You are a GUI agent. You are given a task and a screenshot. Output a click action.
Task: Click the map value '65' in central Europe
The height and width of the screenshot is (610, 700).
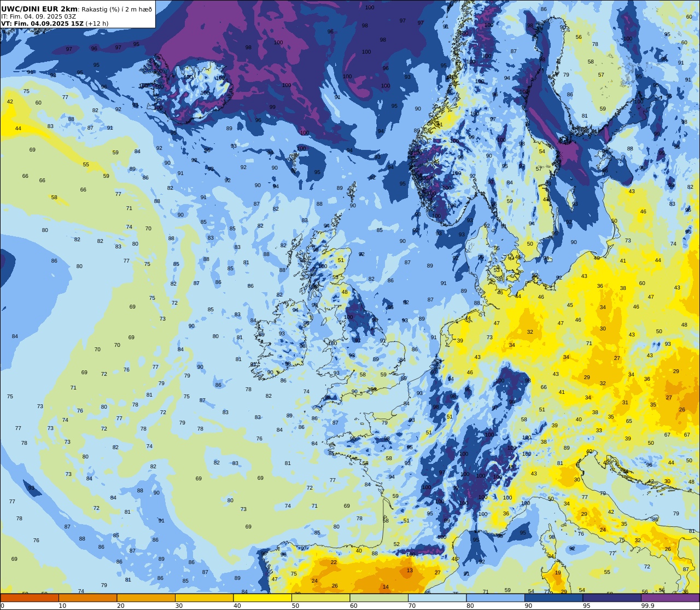coord(629,421)
